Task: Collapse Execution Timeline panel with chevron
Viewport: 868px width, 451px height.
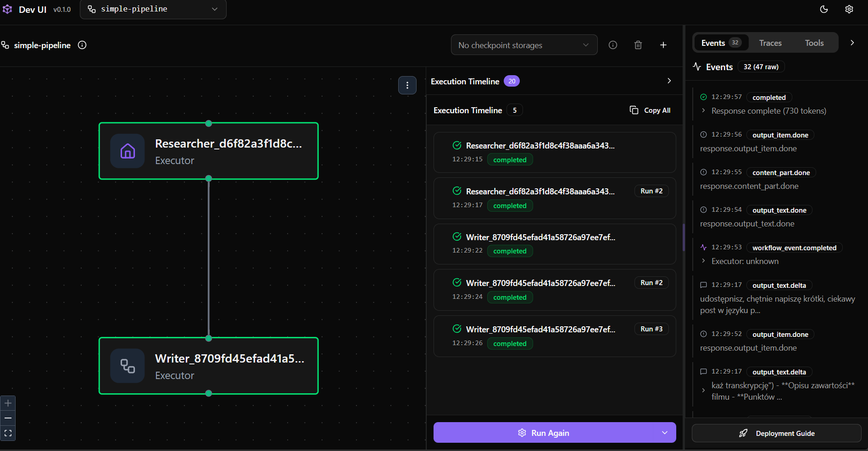Action: pyautogui.click(x=669, y=81)
